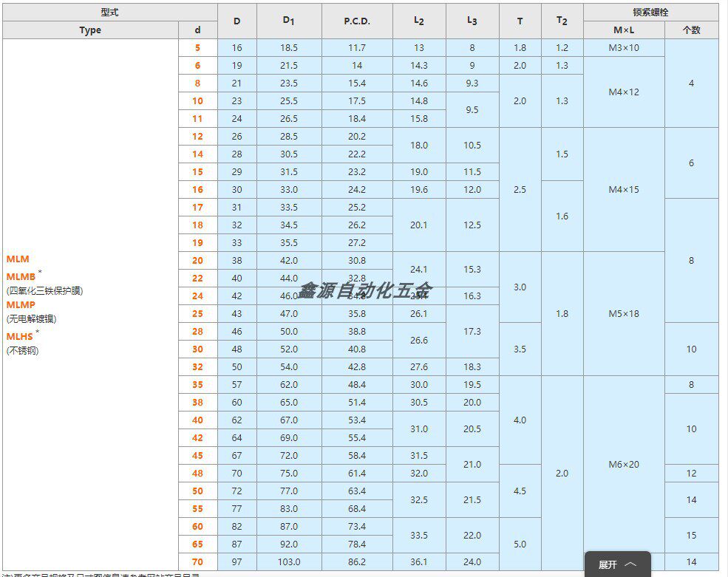Open the MLHS type link

(x=19, y=337)
